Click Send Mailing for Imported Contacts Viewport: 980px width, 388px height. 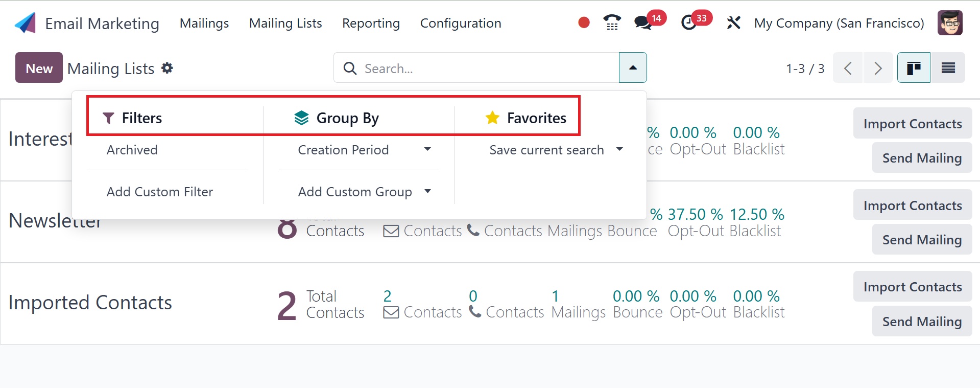click(921, 322)
